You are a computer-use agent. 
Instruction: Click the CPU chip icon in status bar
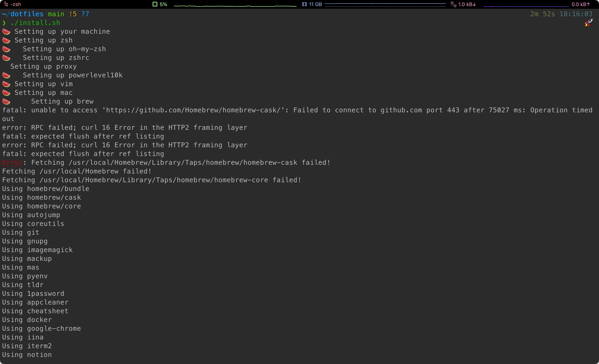point(155,4)
